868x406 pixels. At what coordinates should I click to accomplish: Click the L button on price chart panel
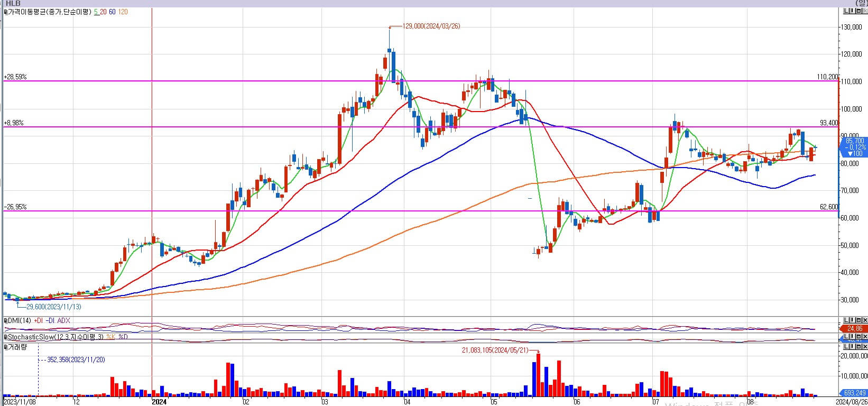pos(846,11)
